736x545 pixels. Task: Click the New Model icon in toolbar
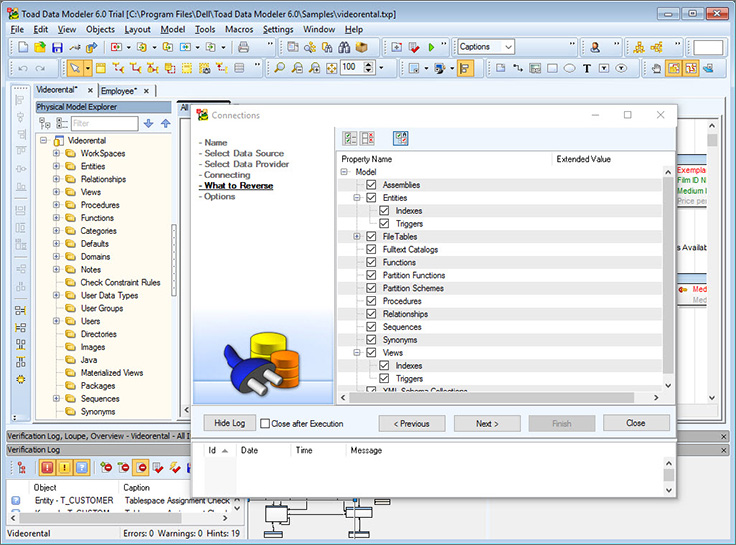23,47
